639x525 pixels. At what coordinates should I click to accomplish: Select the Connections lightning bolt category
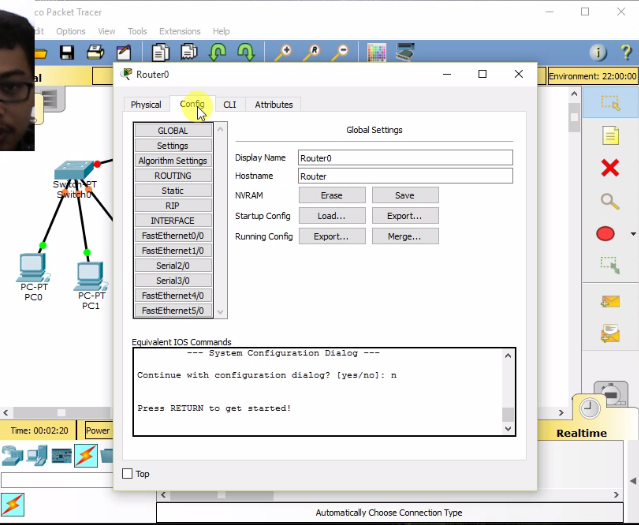tap(86, 455)
